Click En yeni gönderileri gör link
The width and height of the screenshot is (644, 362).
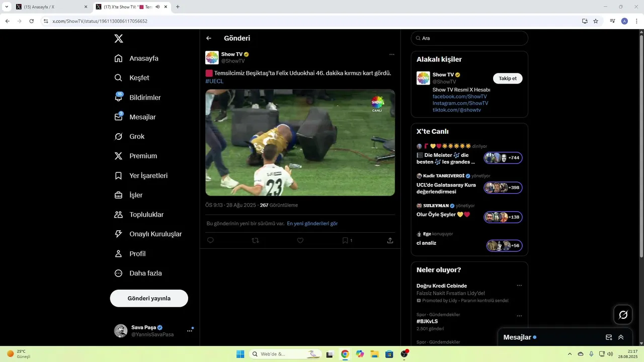pyautogui.click(x=312, y=223)
